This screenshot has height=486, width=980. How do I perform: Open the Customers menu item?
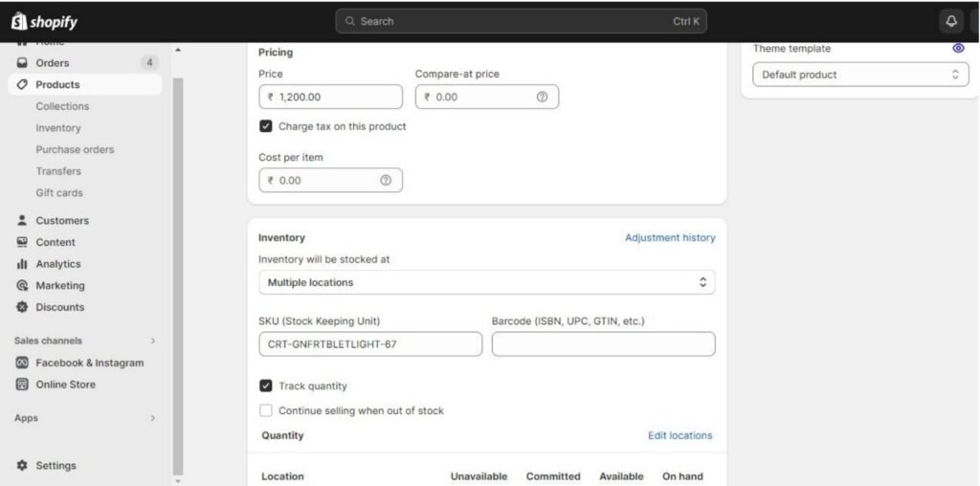click(61, 220)
